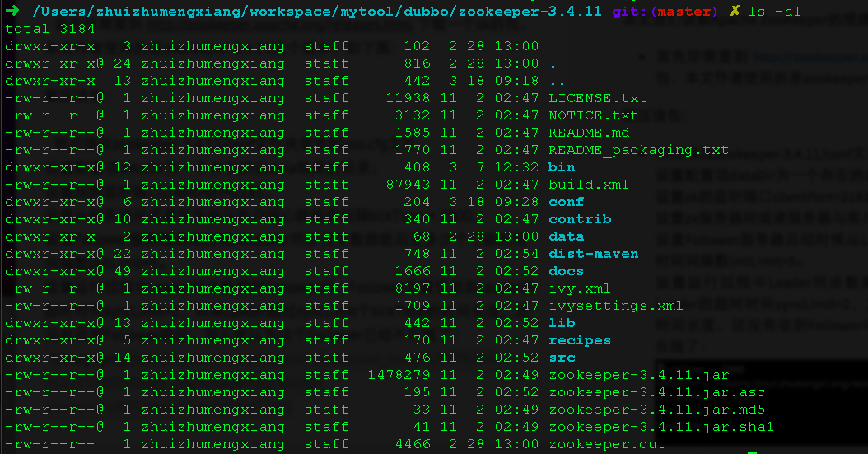Select the zookeeper-3.4.11.jar.md5 file name
This screenshot has height=454, width=868.
656,410
